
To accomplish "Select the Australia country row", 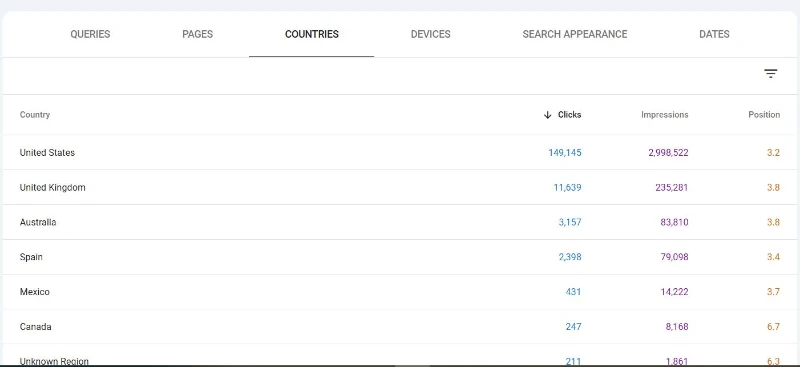I will click(400, 222).
